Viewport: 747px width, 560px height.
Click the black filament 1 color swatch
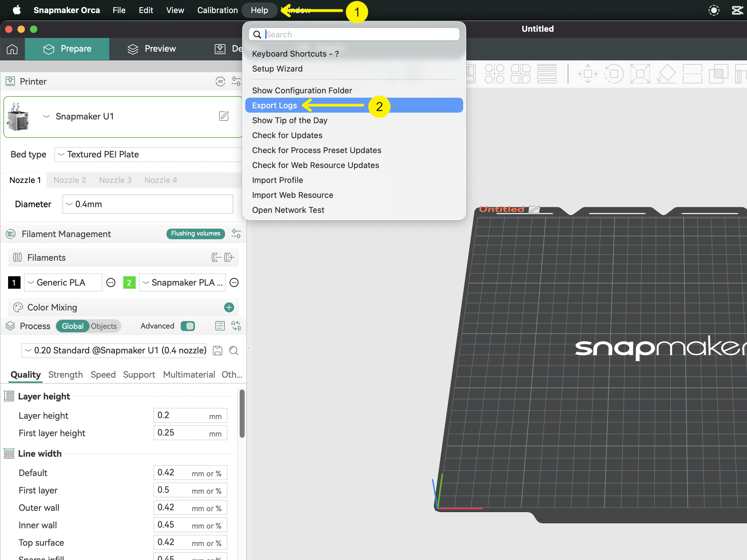[14, 282]
